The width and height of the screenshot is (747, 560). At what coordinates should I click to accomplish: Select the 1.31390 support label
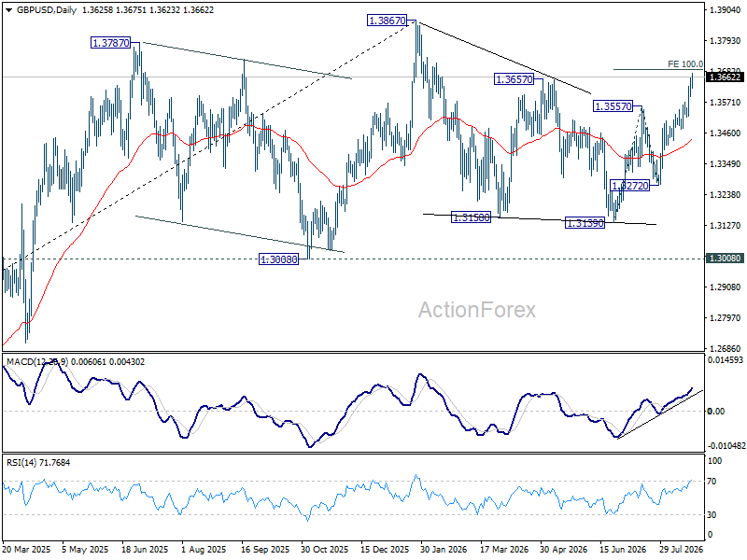coord(585,222)
